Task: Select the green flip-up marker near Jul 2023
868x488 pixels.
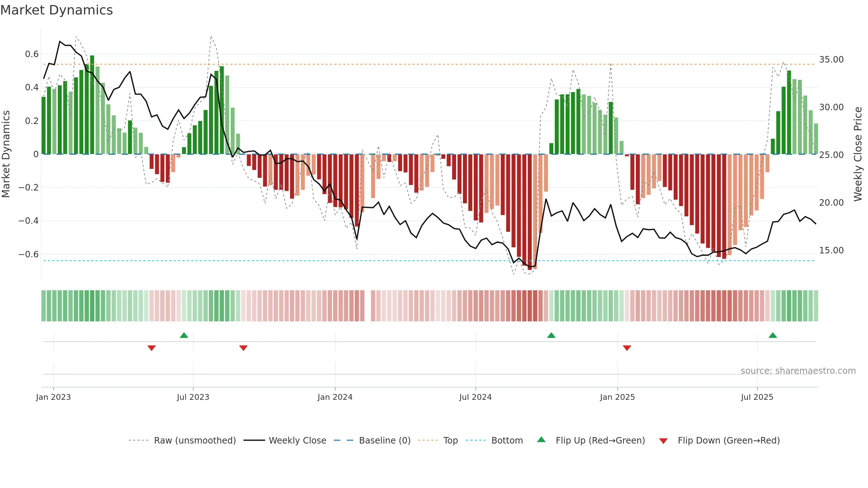Action: pyautogui.click(x=184, y=335)
